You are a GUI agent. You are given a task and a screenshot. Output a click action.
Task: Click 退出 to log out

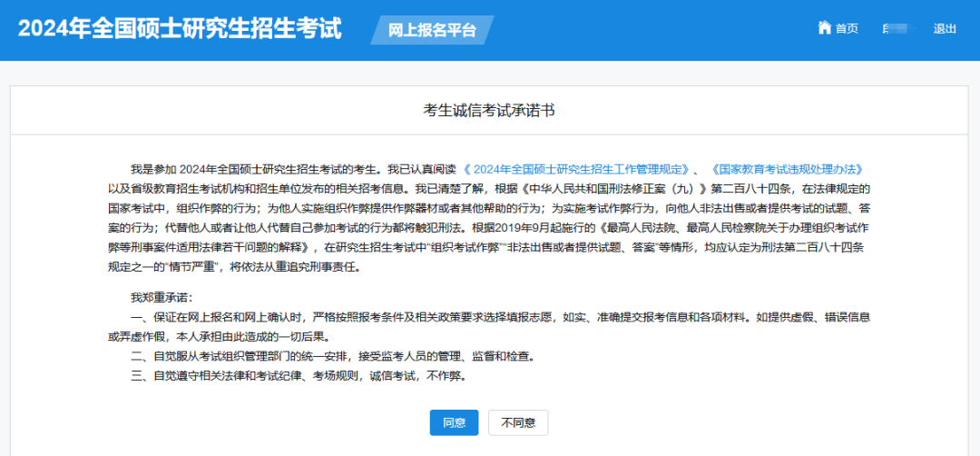click(945, 29)
